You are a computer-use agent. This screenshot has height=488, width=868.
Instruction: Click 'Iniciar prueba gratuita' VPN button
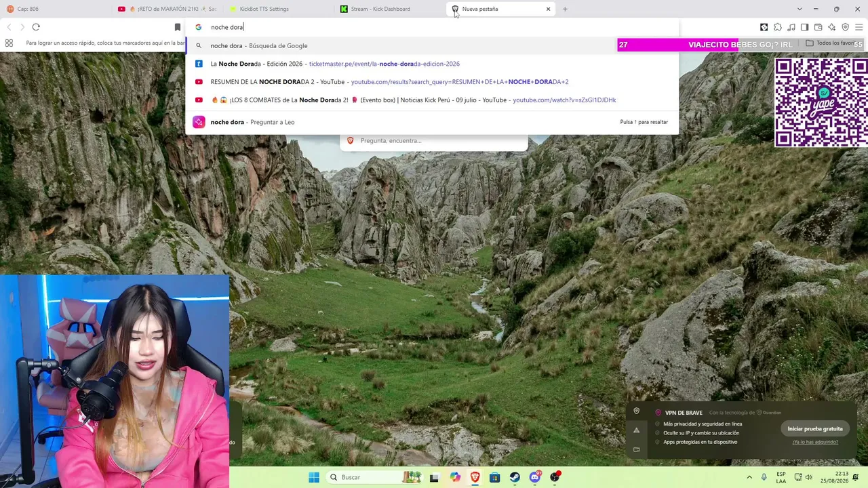815,429
